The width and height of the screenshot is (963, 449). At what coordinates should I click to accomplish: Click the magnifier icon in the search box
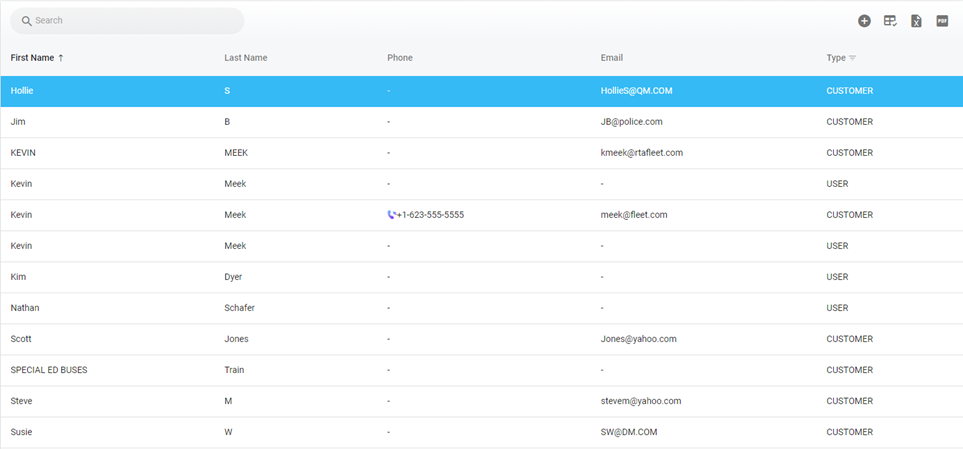[x=27, y=21]
